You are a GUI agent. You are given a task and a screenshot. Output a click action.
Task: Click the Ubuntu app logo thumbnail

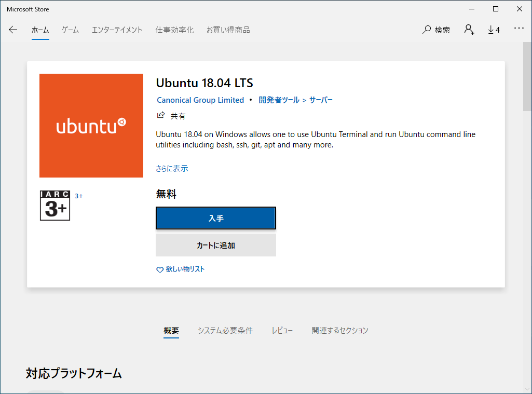(91, 126)
